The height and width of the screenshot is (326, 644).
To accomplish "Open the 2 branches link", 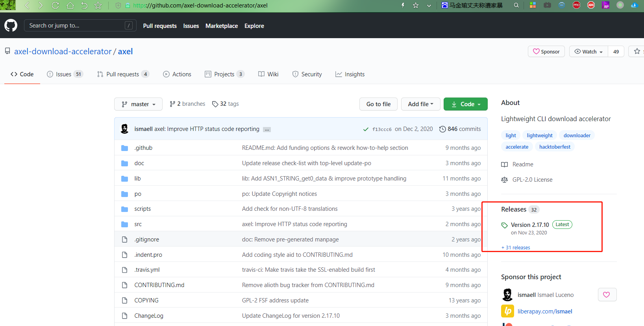I will [x=187, y=104].
